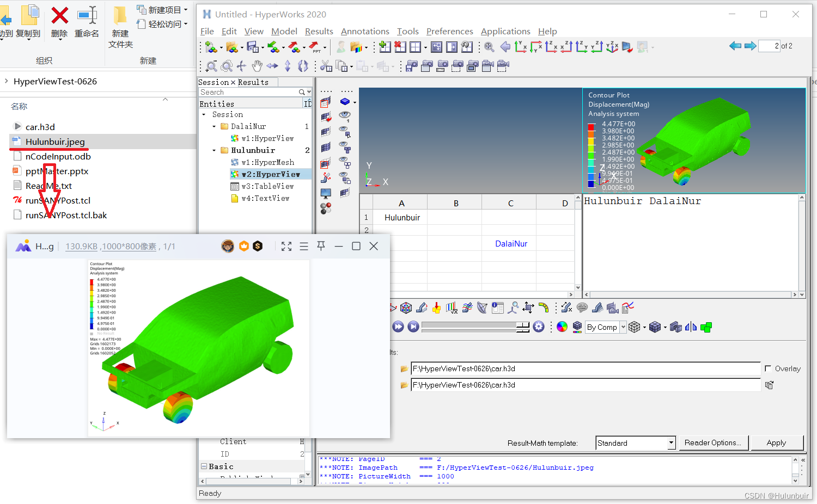
Task: Click the animation fast-forward button
Action: (x=398, y=327)
